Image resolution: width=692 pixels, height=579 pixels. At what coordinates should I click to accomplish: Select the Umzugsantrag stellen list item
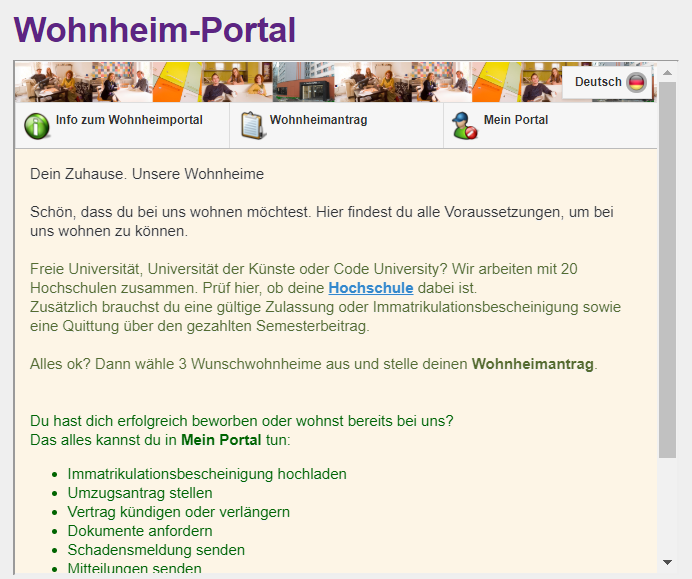140,493
